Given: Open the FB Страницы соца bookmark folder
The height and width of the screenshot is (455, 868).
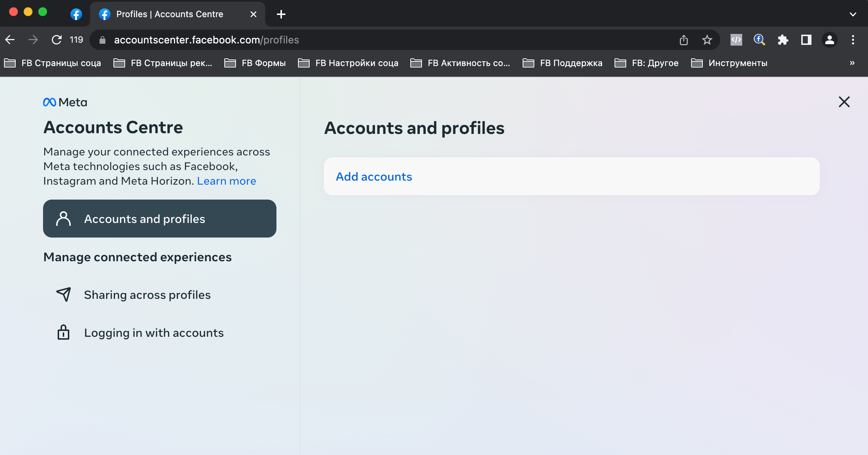Looking at the screenshot, I should [x=53, y=63].
